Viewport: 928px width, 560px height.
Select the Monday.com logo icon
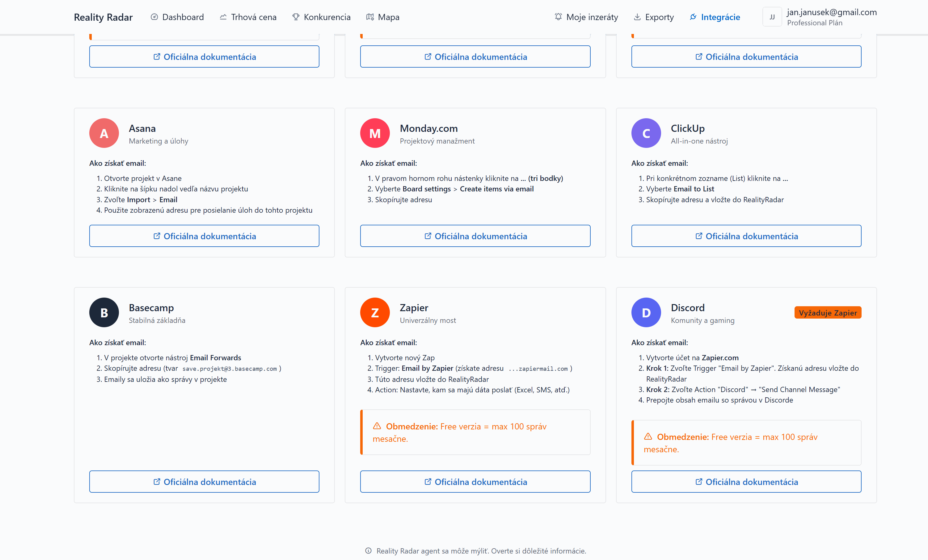[375, 133]
